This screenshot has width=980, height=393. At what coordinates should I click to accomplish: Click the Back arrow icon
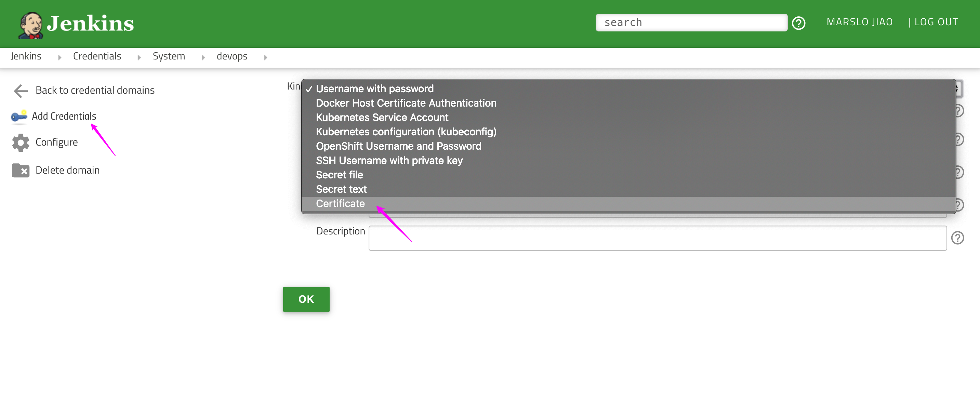coord(21,90)
